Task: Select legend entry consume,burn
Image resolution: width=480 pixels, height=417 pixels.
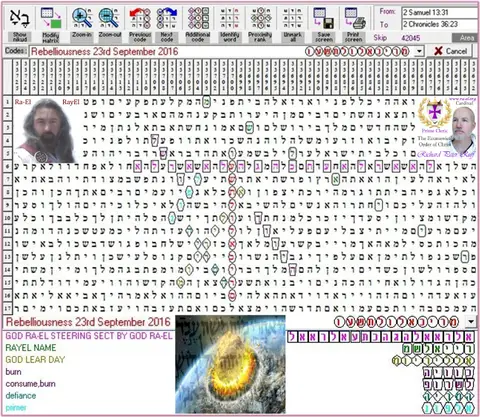Action: pyautogui.click(x=30, y=384)
